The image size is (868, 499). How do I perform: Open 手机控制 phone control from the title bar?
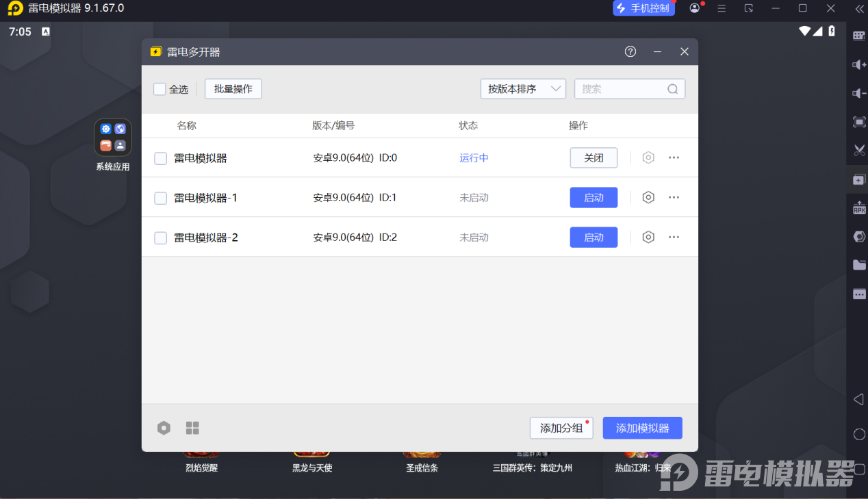[x=643, y=9]
